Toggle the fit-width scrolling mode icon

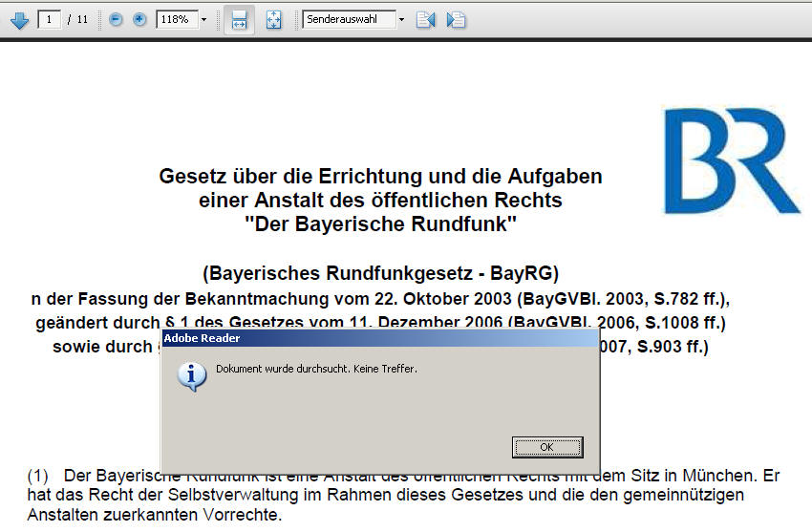coord(239,20)
